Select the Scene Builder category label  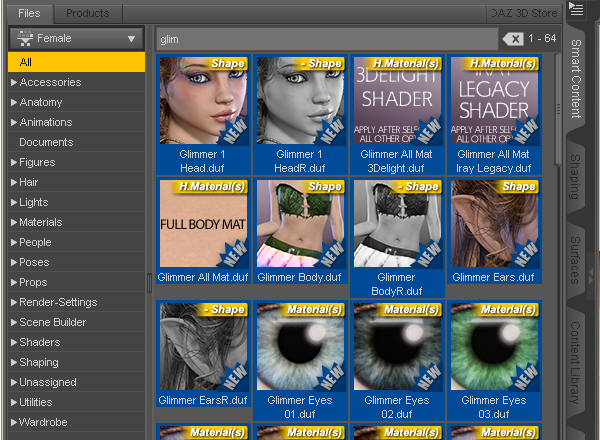52,322
